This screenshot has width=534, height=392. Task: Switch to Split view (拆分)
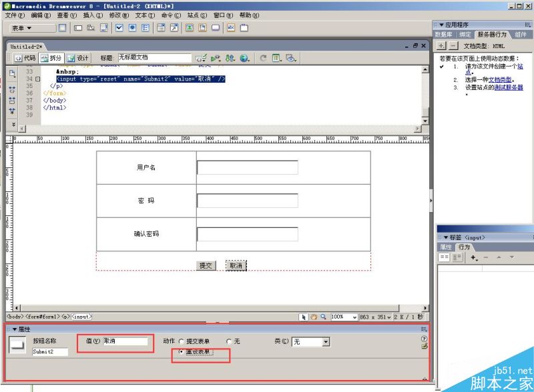pos(51,58)
